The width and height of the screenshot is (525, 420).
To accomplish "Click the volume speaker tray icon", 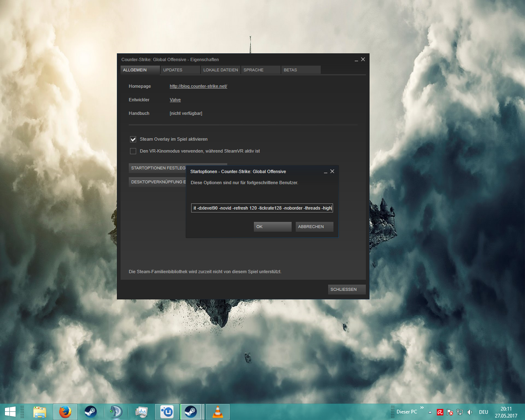I will [x=470, y=412].
